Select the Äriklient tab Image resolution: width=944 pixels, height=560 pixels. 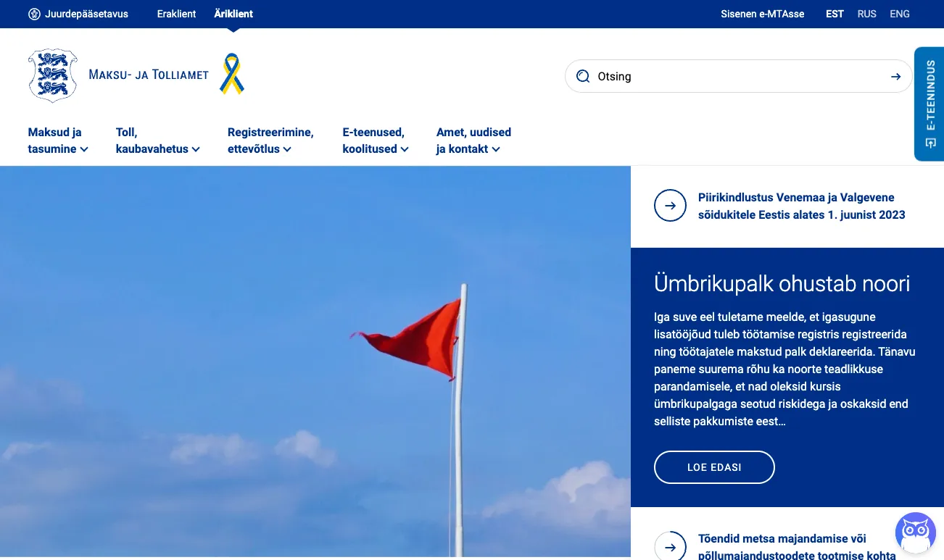233,14
